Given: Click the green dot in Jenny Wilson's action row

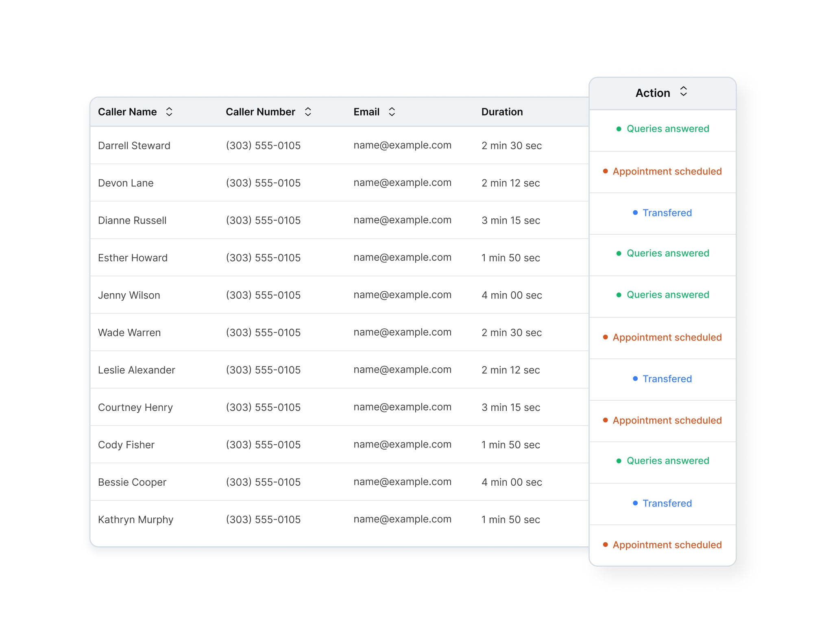Looking at the screenshot, I should pyautogui.click(x=619, y=295).
